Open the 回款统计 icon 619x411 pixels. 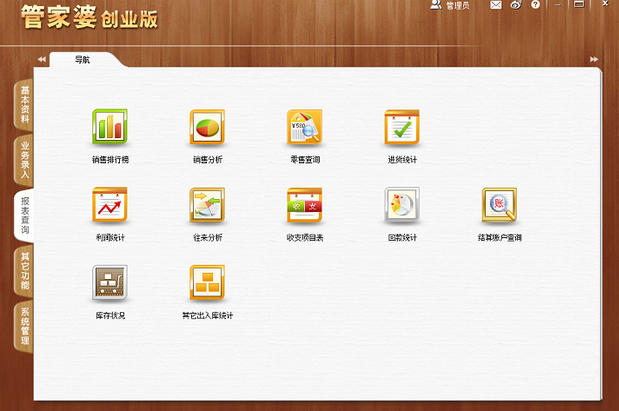[402, 205]
